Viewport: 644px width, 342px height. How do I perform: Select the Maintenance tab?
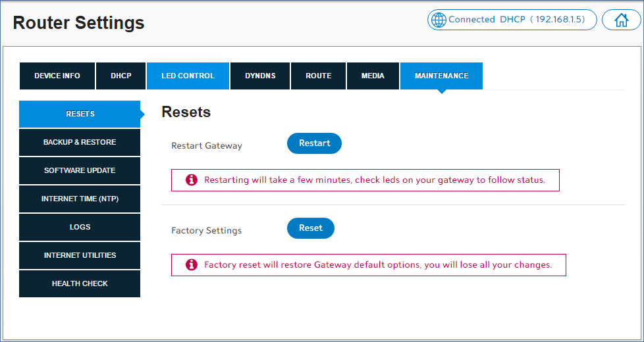[441, 76]
